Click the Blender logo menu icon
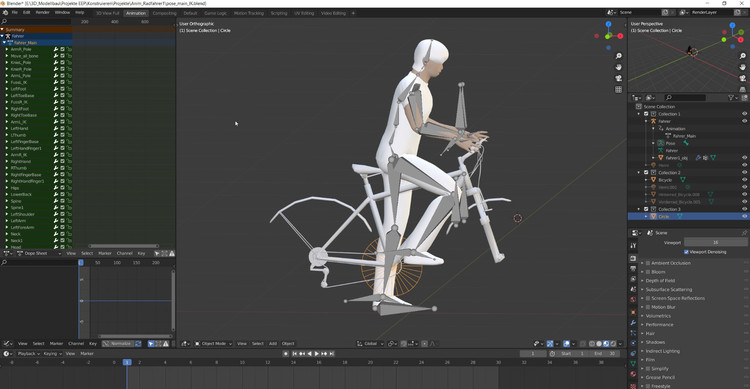The width and height of the screenshot is (750, 389). pos(5,12)
